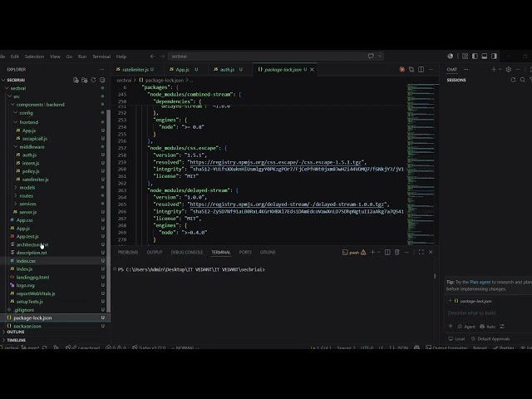Viewport: 532px width, 399px height.
Task: Click the Plan agent link in chat tip
Action: pyautogui.click(x=480, y=282)
